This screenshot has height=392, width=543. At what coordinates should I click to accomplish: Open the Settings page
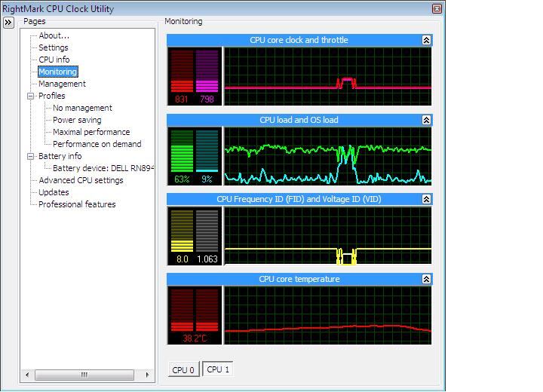pyautogui.click(x=54, y=47)
